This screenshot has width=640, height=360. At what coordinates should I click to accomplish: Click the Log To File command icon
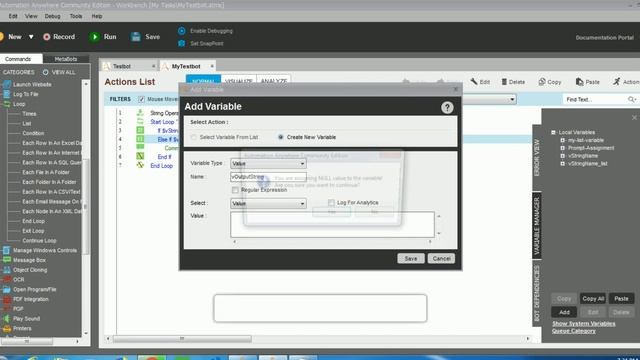7,94
